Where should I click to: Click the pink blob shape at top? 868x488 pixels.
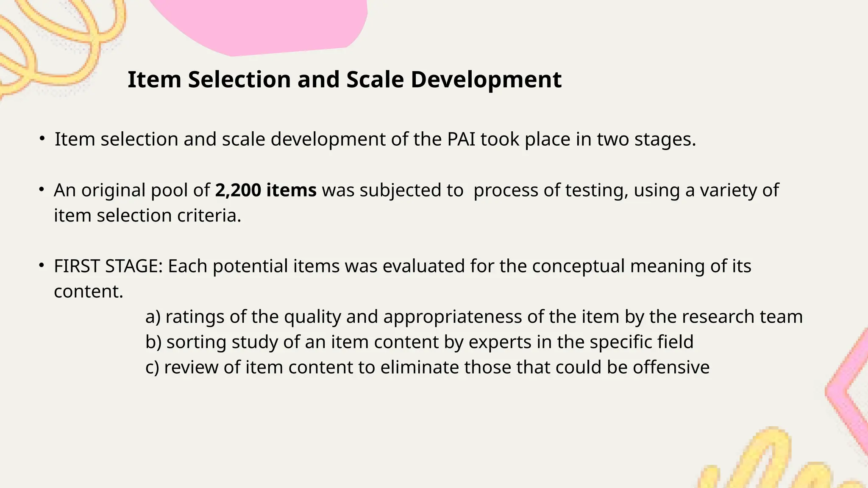[259, 25]
